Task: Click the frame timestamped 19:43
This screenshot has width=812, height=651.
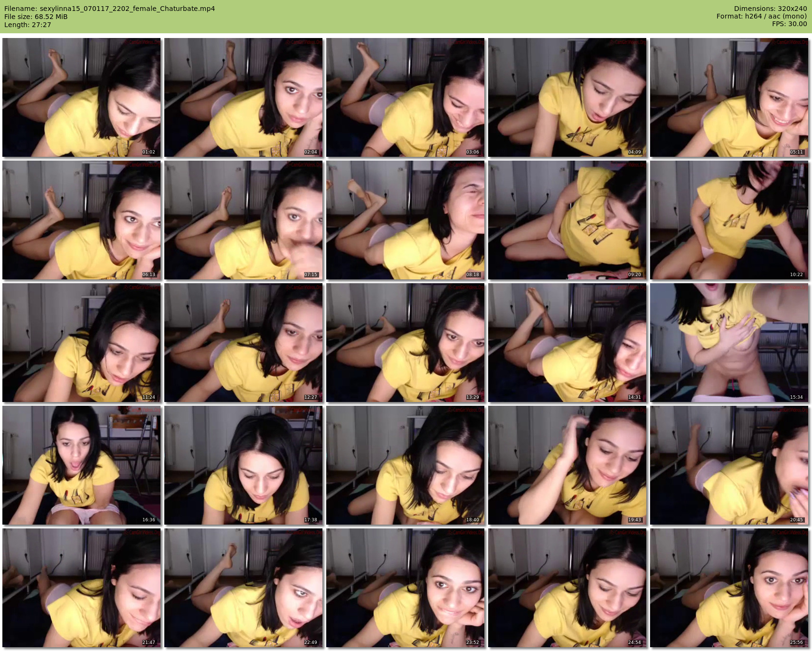Action: (x=567, y=465)
